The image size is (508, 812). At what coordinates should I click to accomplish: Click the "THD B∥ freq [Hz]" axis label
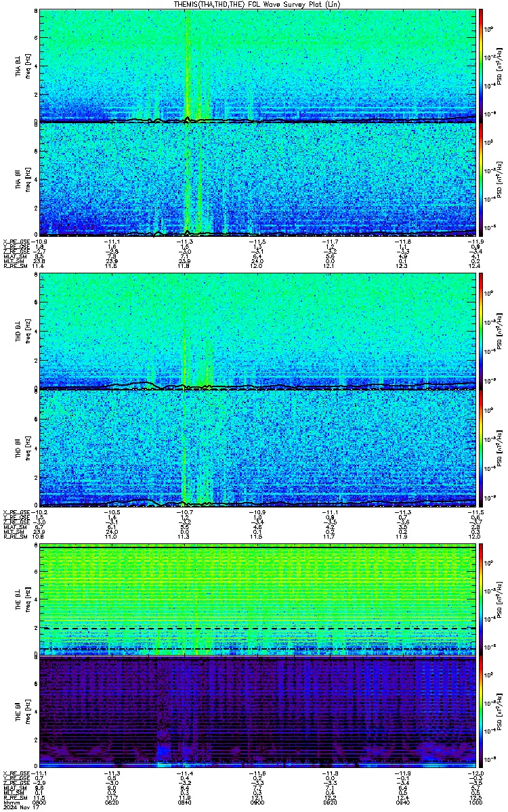pyautogui.click(x=23, y=447)
